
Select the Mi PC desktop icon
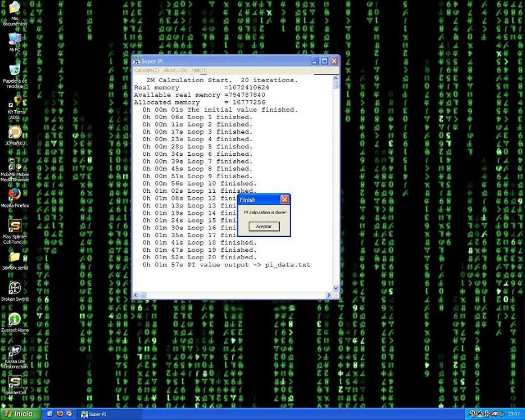point(15,42)
